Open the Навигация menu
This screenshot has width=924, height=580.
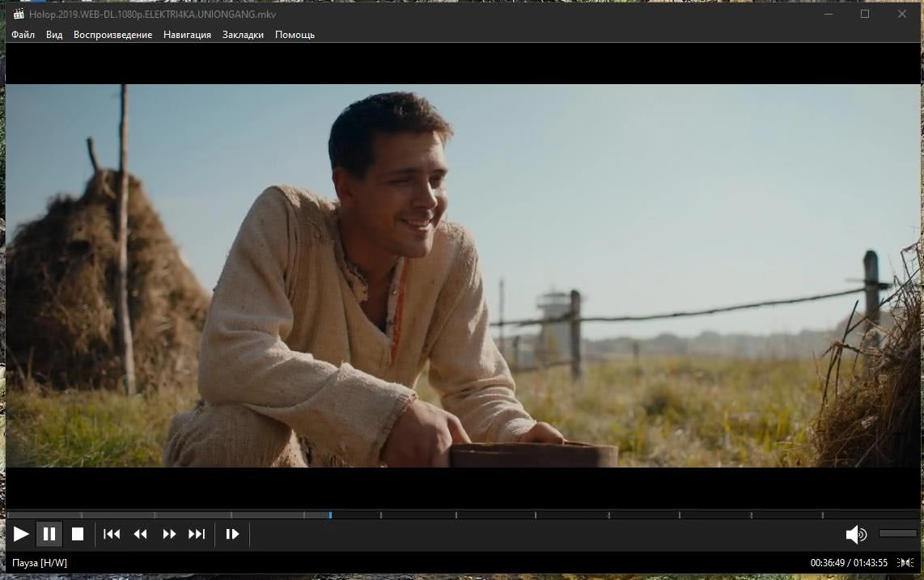(187, 35)
